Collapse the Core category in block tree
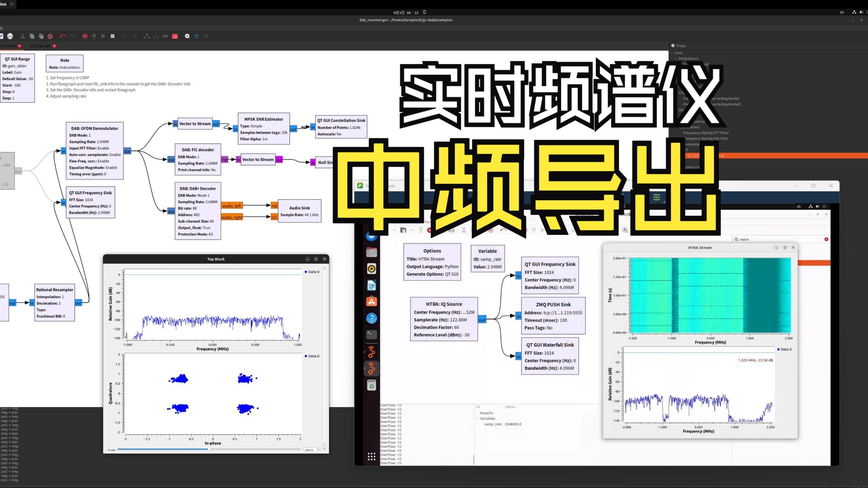Viewport: 868px width, 488px height. coord(672,53)
